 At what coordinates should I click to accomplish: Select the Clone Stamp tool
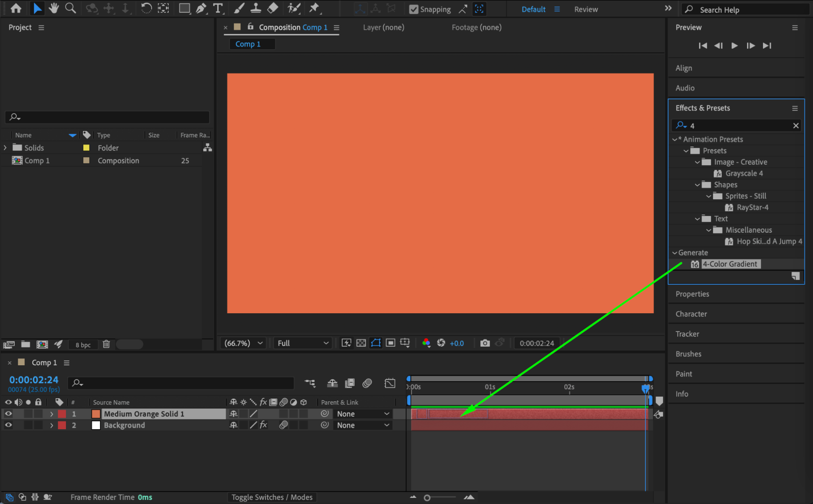click(x=256, y=8)
